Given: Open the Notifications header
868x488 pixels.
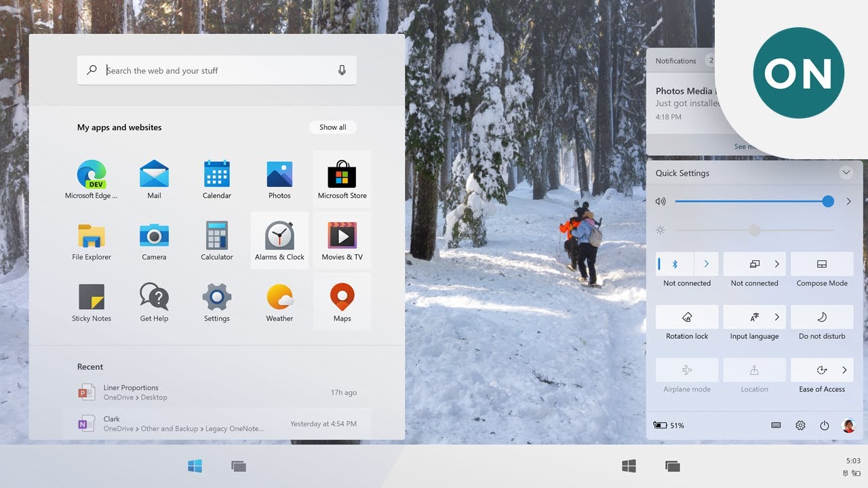Looking at the screenshot, I should coord(675,61).
